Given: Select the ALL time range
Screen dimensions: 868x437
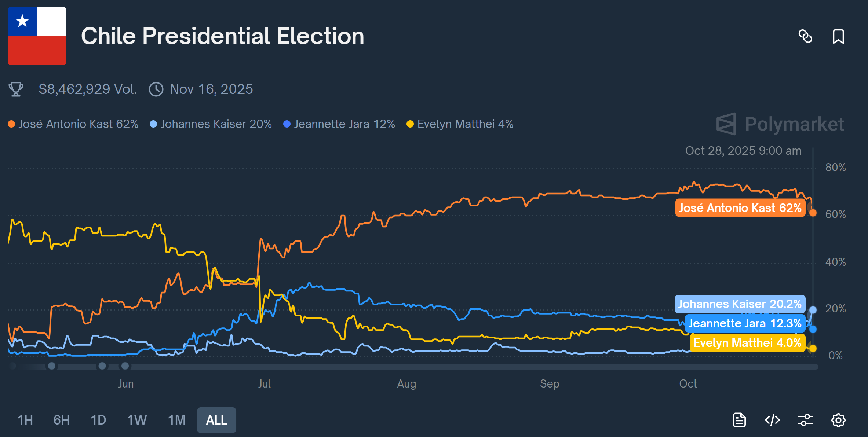Looking at the screenshot, I should 216,420.
